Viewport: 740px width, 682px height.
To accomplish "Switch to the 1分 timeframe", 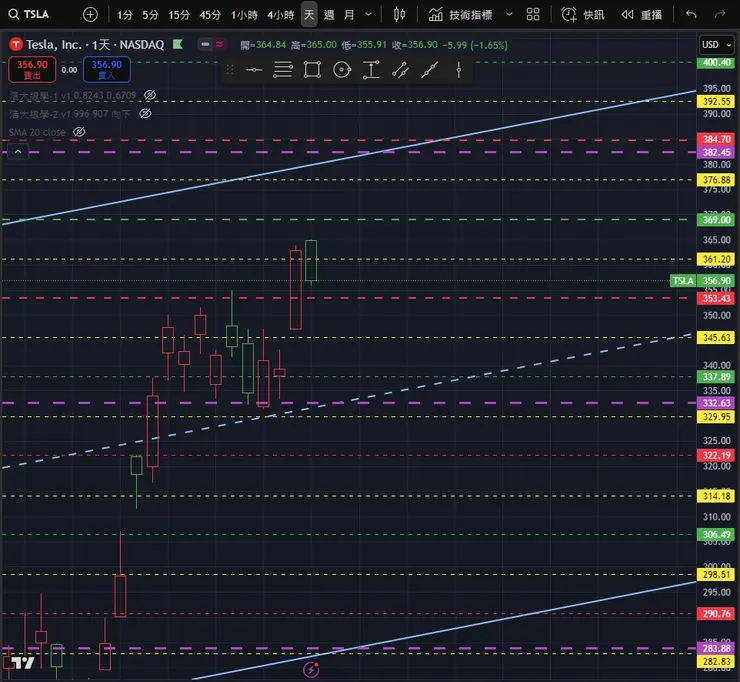I will [125, 15].
